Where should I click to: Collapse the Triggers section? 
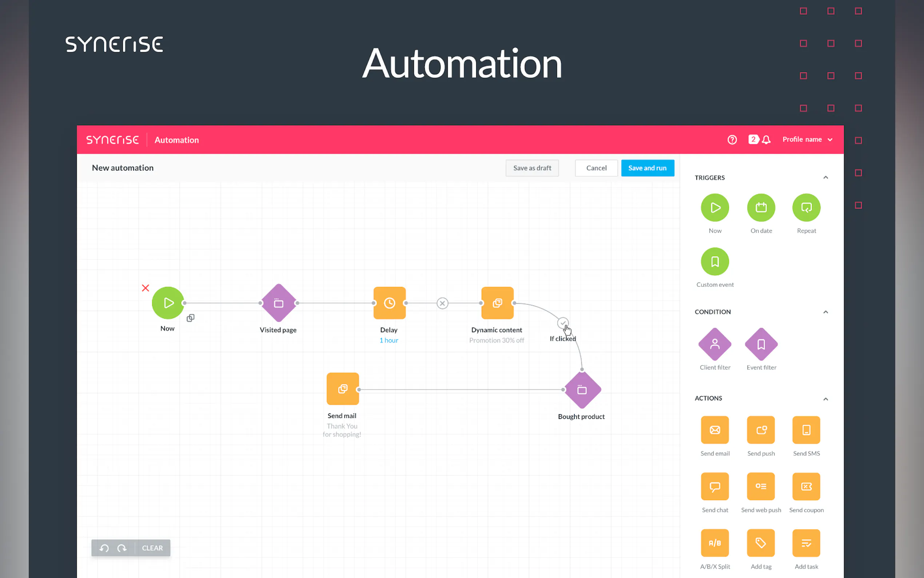(825, 177)
